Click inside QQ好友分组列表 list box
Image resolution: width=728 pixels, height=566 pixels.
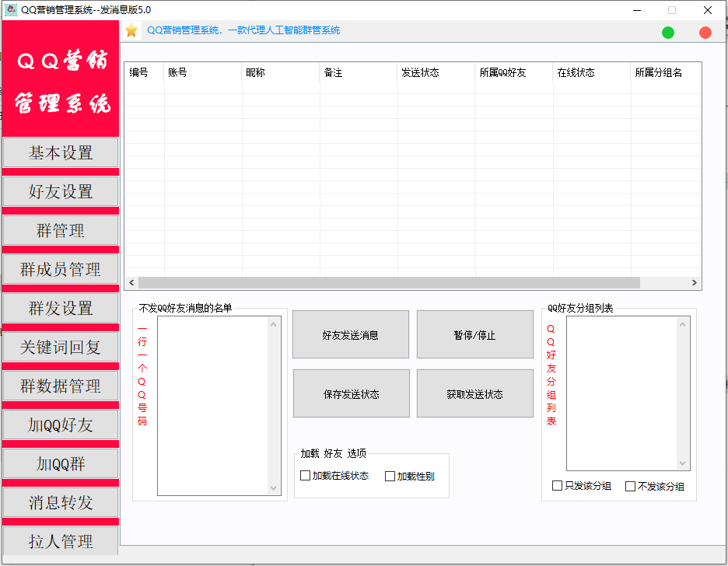[621, 393]
